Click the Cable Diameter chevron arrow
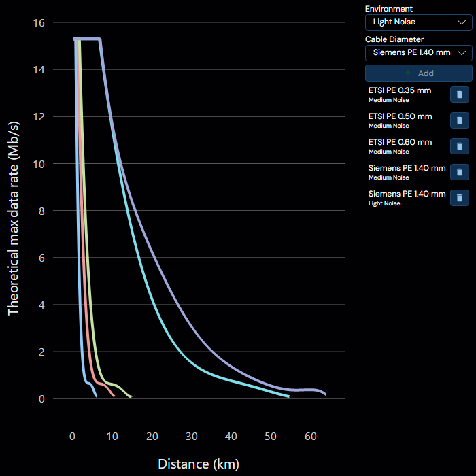476x476 pixels. click(x=462, y=53)
